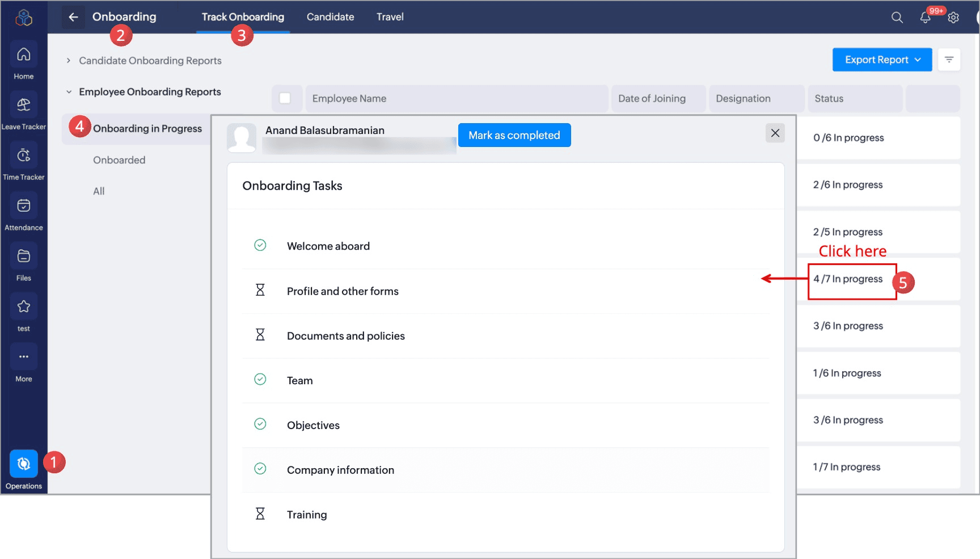
Task: Open the Company information task
Action: pos(505,470)
